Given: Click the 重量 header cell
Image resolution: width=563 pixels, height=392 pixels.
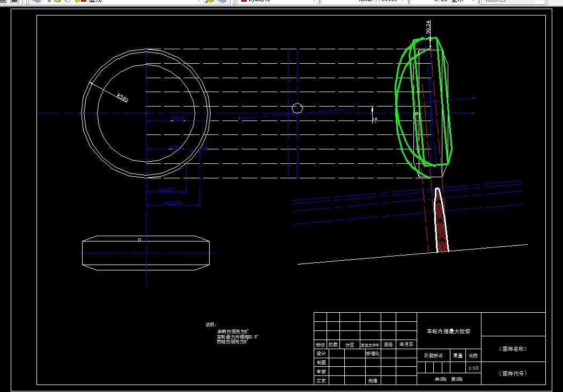Looking at the screenshot, I should coord(458,356).
